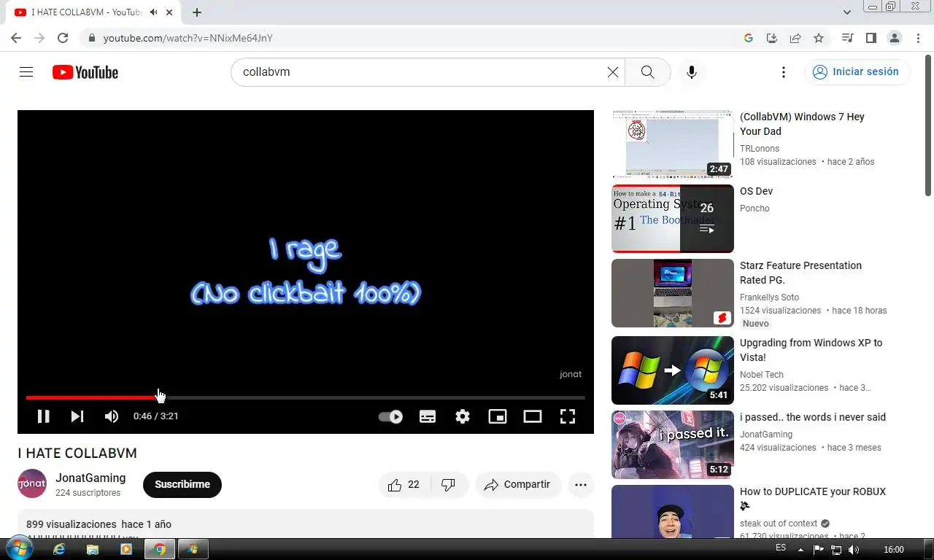The height and width of the screenshot is (560, 934).
Task: Open Chrome three-dot menu
Action: tap(918, 38)
